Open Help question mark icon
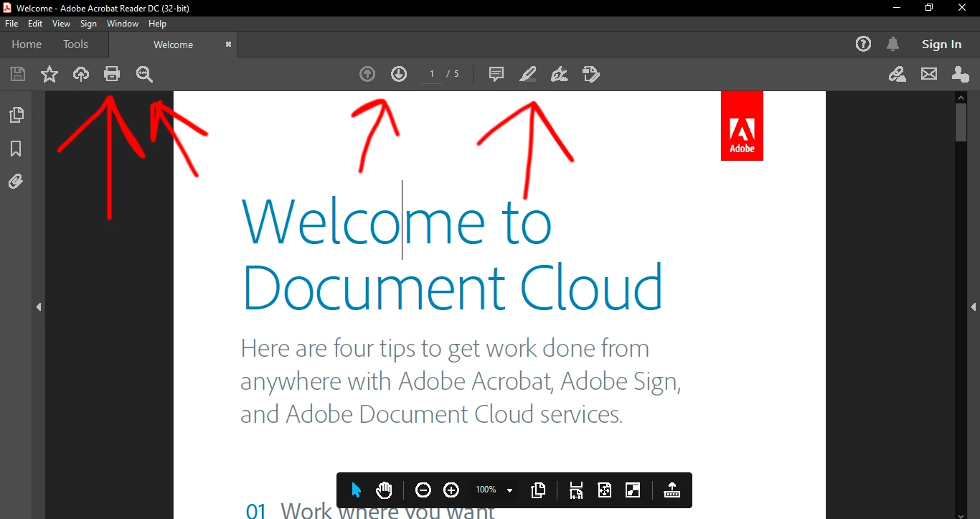This screenshot has width=980, height=519. [864, 45]
